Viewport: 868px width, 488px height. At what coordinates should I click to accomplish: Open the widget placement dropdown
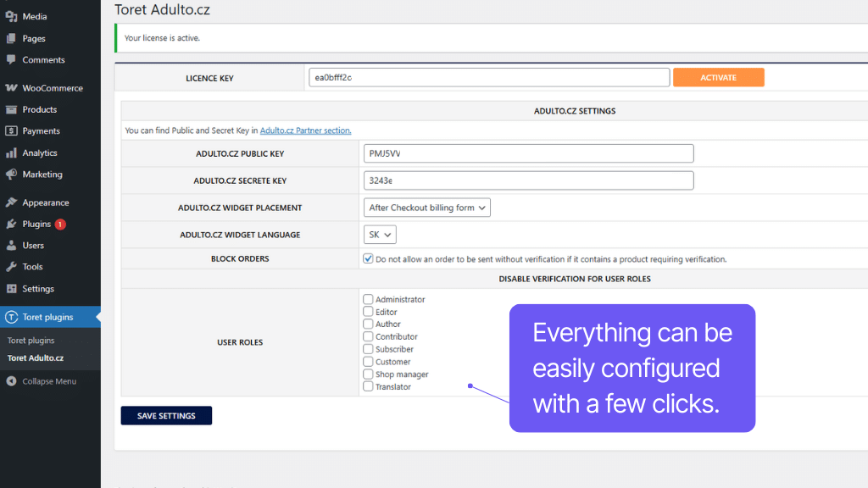[x=427, y=208]
